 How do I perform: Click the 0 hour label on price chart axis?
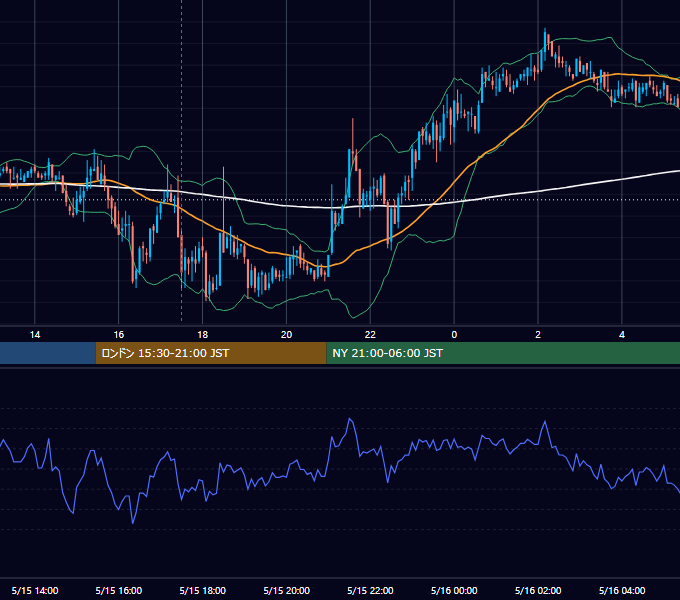coord(454,335)
